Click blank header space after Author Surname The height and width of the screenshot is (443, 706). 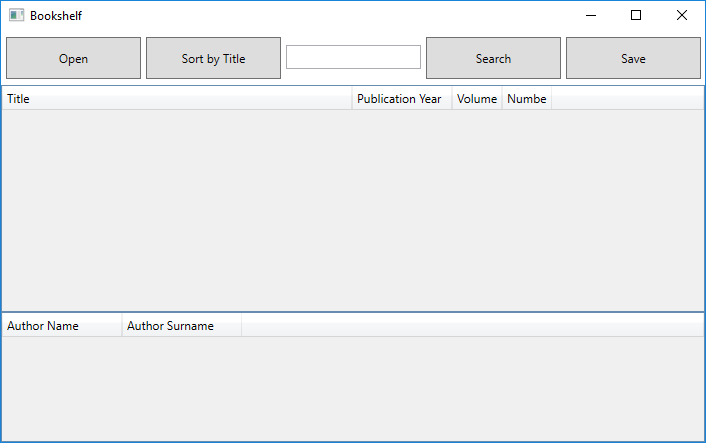473,325
